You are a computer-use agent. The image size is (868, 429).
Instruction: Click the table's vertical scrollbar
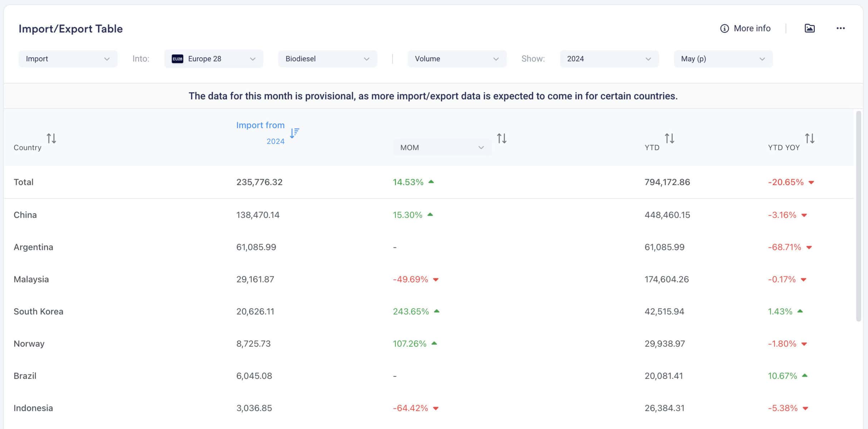tap(859, 216)
